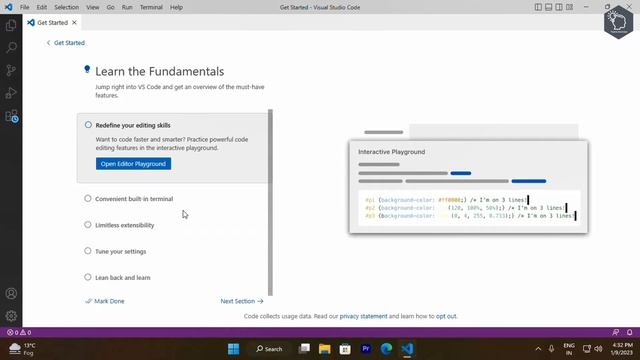Open volume control in system tray
Viewport: 640px width, 360px height.
pos(598,349)
